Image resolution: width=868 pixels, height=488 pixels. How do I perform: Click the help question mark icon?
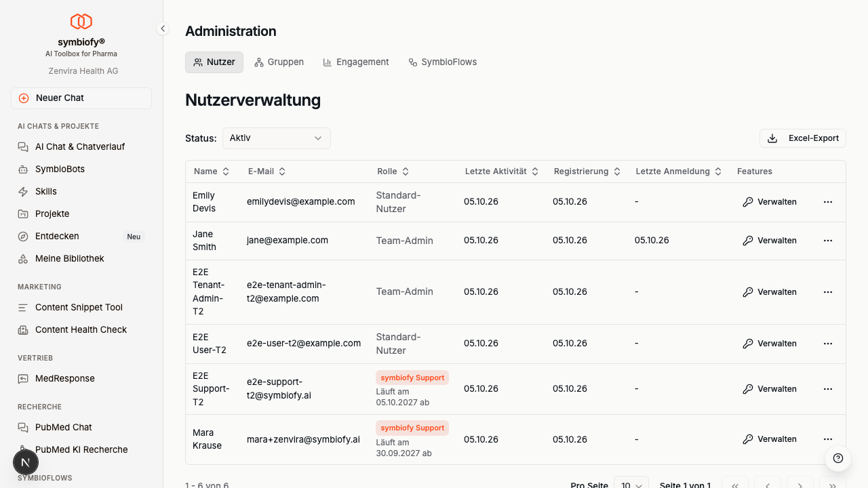point(838,458)
